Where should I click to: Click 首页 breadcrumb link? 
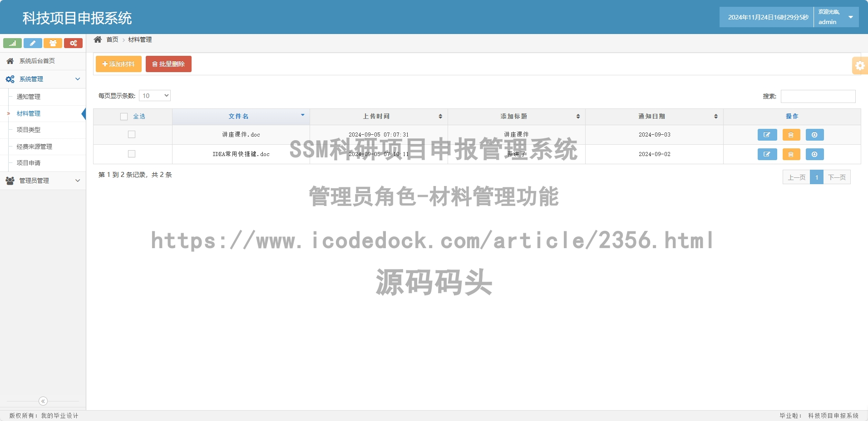point(112,39)
